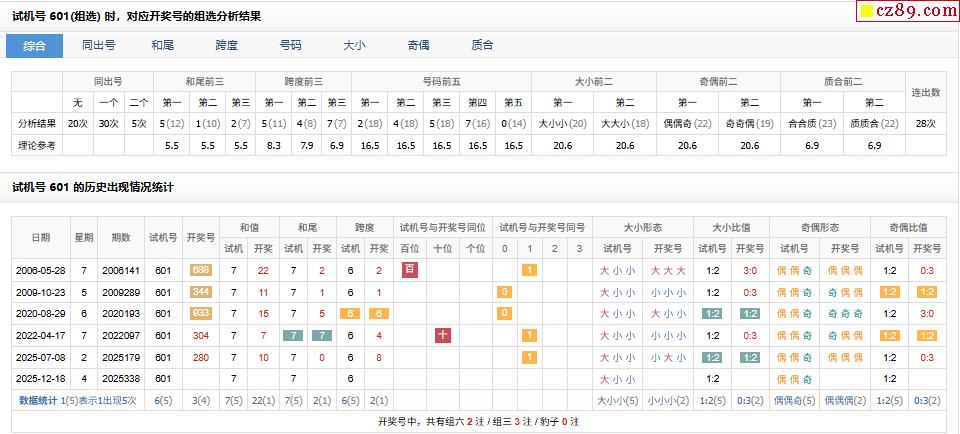Select the 和尾 tab
960x434 pixels.
pyautogui.click(x=163, y=45)
